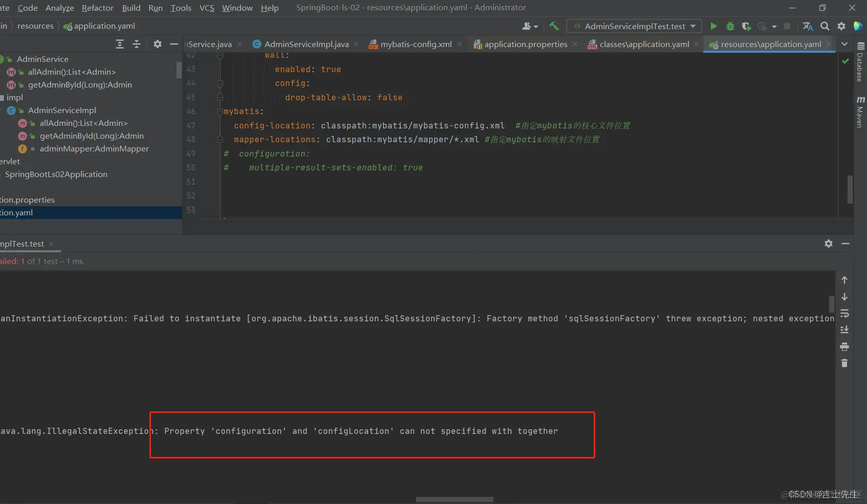The image size is (867, 504).
Task: Go to next stack trace with the down arrow
Action: tap(844, 297)
